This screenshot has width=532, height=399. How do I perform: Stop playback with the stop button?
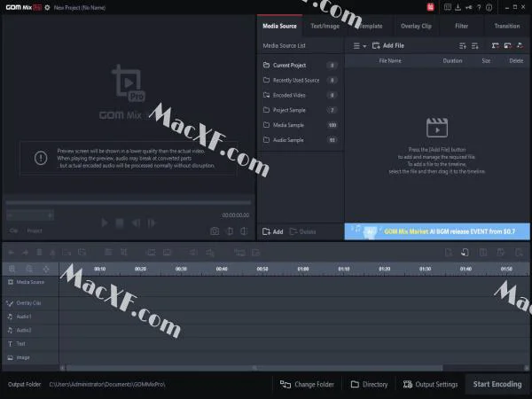pyautogui.click(x=120, y=223)
